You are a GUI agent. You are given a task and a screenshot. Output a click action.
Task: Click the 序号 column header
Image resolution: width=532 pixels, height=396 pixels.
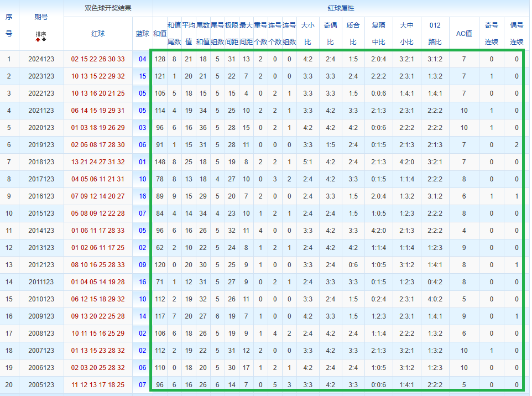pos(9,25)
